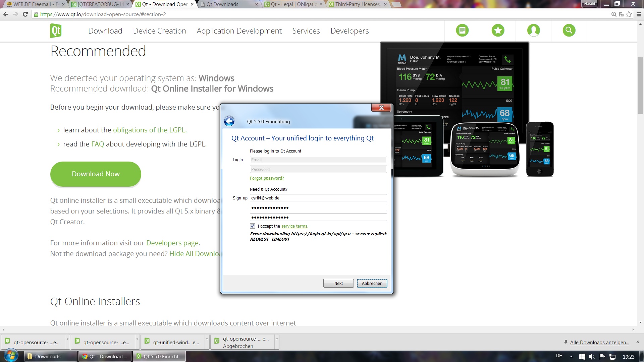The height and width of the screenshot is (362, 644).
Task: Click the browser address bar URL
Action: (x=103, y=14)
